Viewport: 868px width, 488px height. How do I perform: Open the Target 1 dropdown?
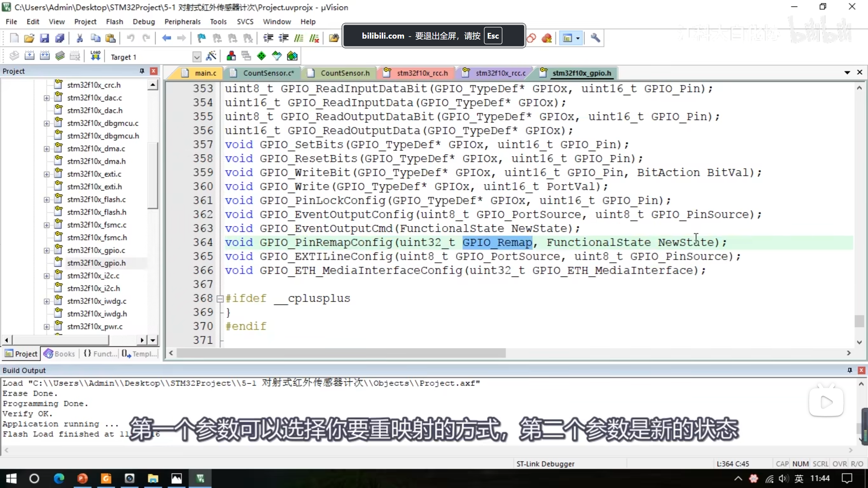pos(196,57)
